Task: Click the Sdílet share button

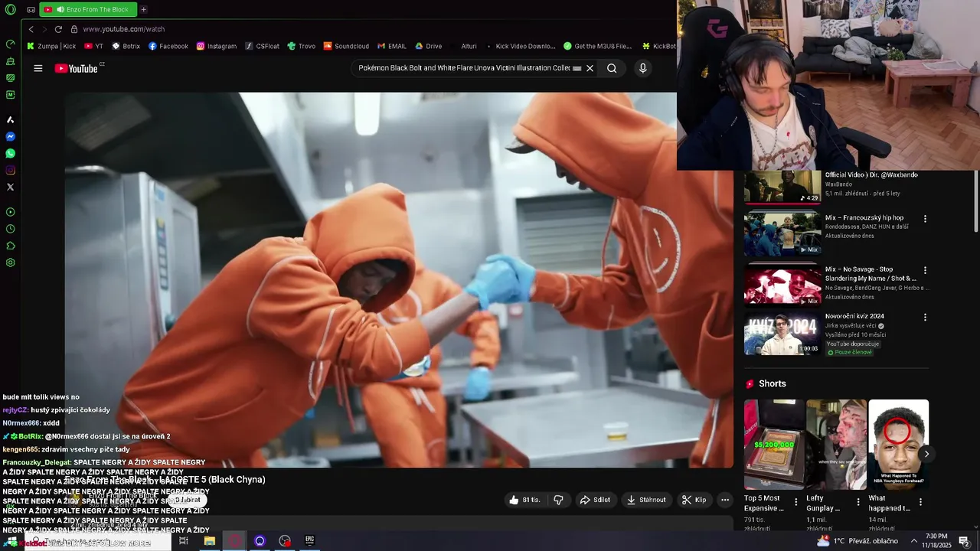Action: pyautogui.click(x=595, y=500)
